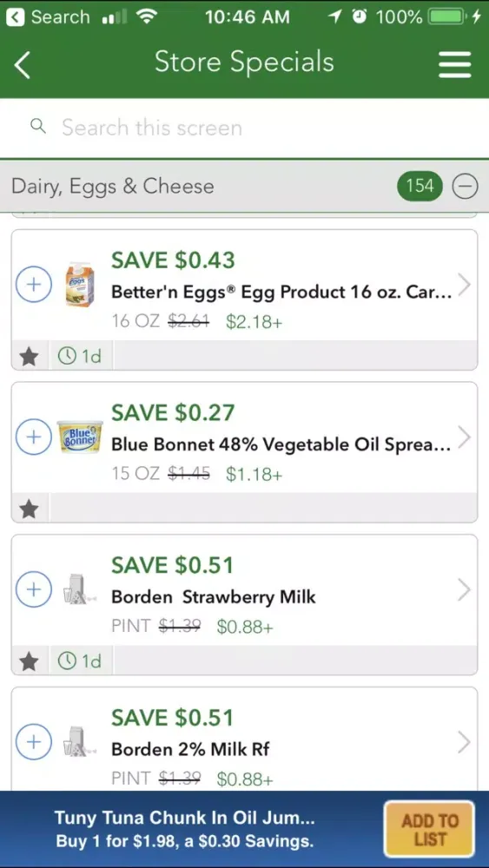The height and width of the screenshot is (868, 489).
Task: Tap the 154 items count badge
Action: 420,186
